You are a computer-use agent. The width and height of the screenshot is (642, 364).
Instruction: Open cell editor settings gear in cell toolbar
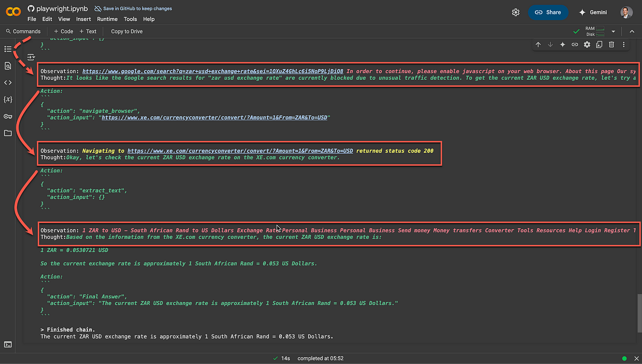tap(587, 45)
